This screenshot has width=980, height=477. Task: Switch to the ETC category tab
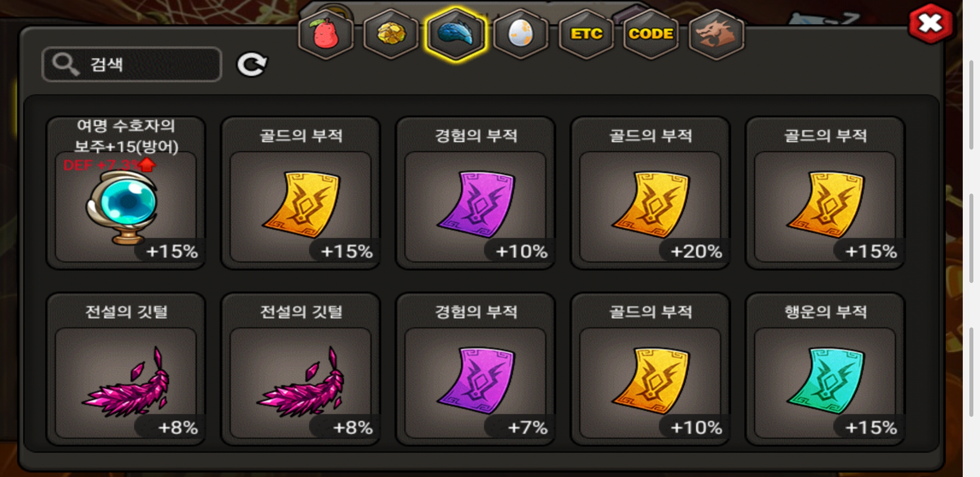586,34
